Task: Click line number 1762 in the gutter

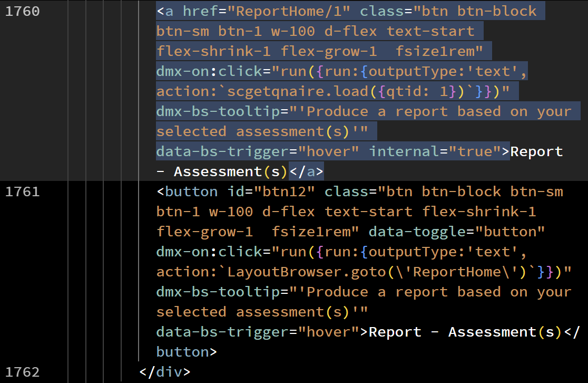Action: 22,372
